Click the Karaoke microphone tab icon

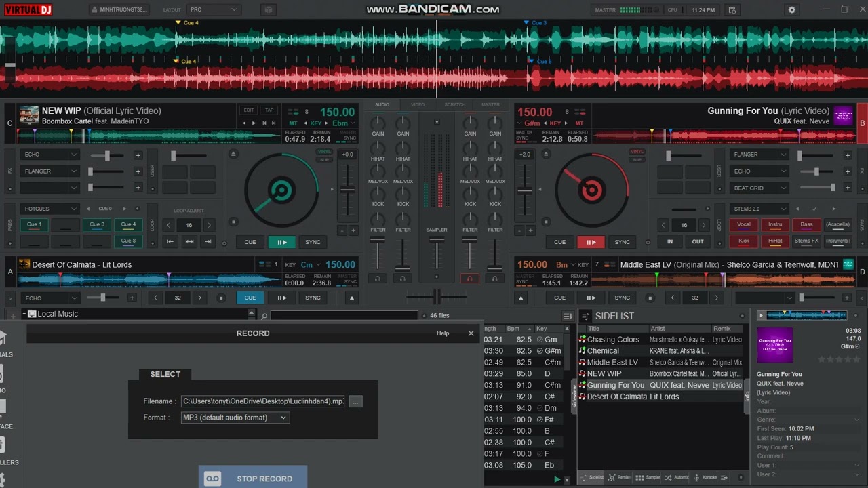(x=696, y=477)
